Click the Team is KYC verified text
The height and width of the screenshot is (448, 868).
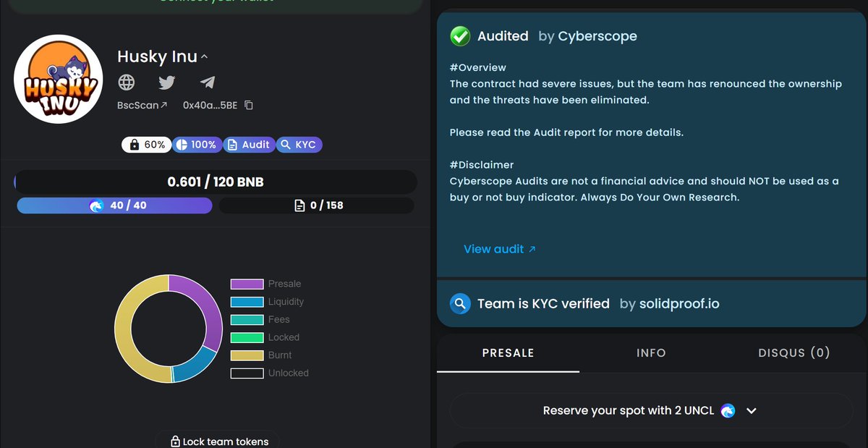(543, 303)
